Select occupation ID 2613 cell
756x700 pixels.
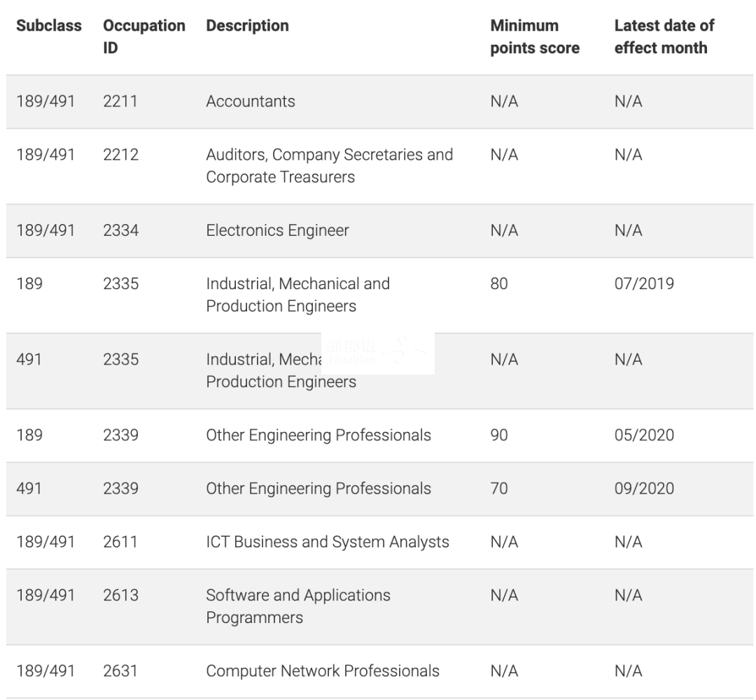pyautogui.click(x=120, y=596)
